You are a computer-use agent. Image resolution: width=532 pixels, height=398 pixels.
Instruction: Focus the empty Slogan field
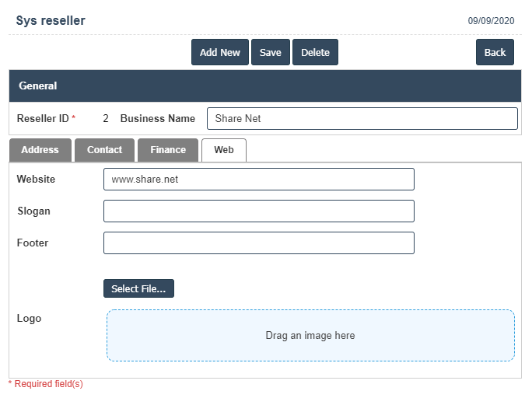coord(258,211)
